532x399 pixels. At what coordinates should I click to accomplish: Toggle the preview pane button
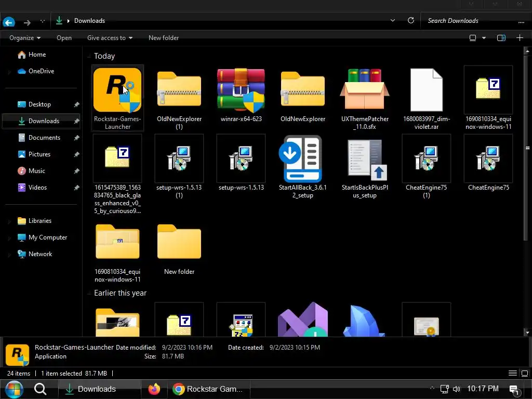(x=501, y=37)
